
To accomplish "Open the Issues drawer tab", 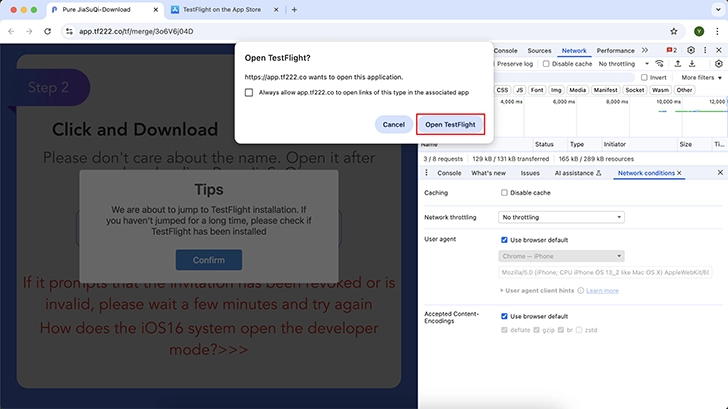I will coord(530,173).
